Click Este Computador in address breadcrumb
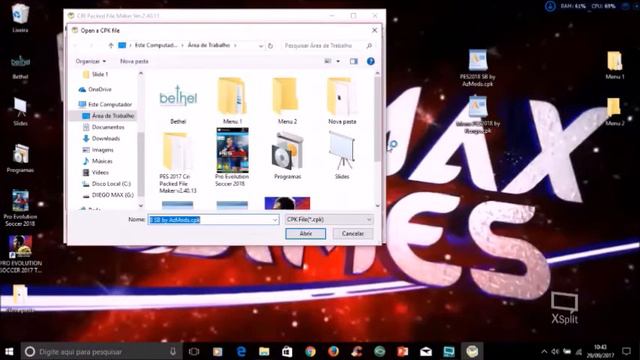Screen dimensions: 640x360 156,45
